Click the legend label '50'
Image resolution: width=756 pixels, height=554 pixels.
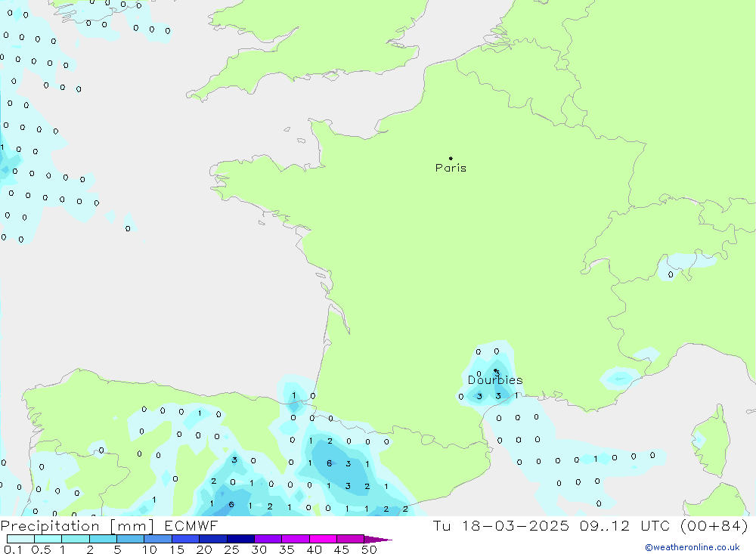click(x=369, y=549)
